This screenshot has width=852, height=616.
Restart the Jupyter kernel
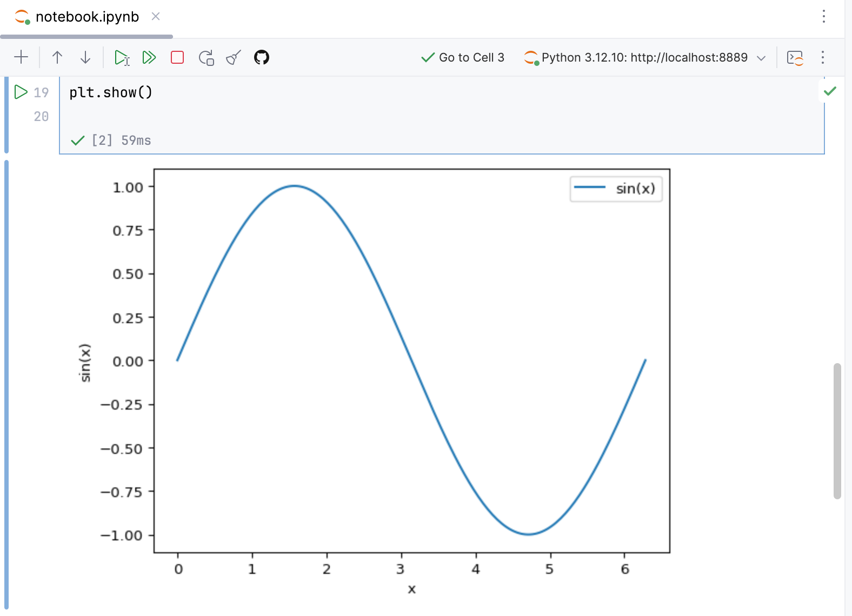tap(206, 57)
